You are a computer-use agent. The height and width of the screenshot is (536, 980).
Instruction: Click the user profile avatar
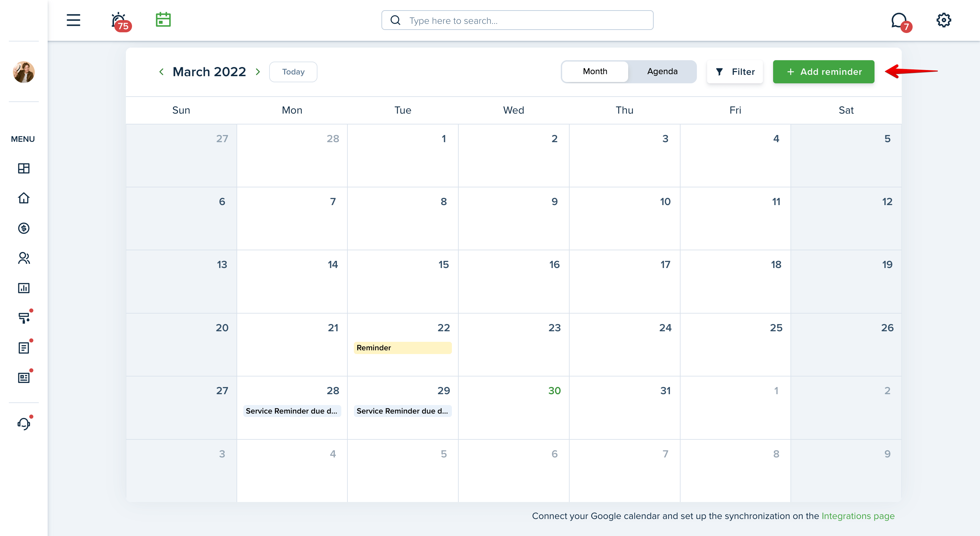[23, 72]
